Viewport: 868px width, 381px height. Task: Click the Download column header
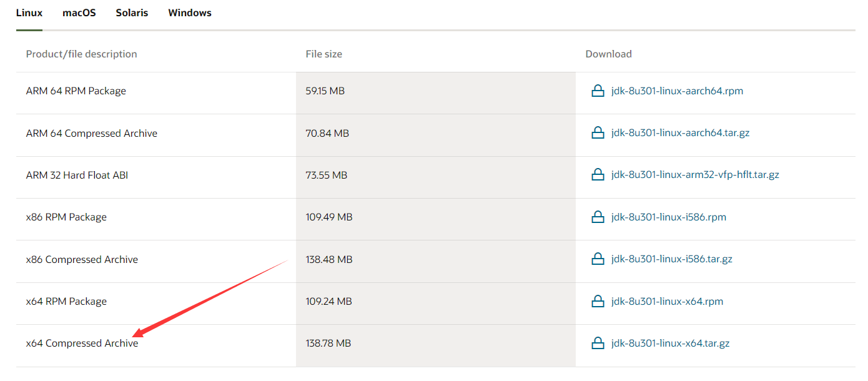pos(609,54)
